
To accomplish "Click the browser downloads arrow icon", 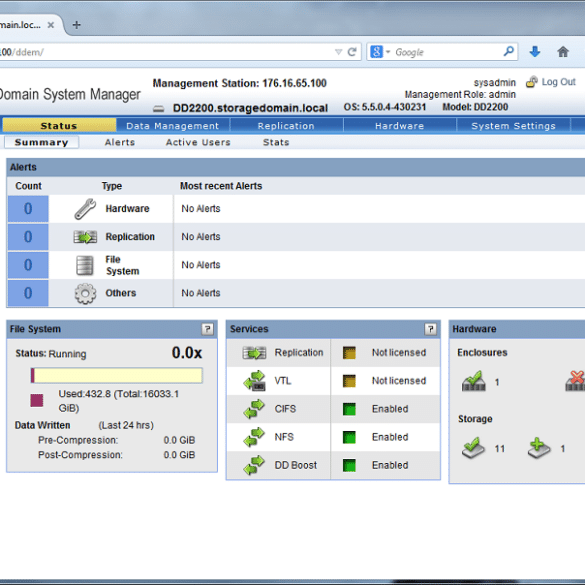I will click(535, 52).
